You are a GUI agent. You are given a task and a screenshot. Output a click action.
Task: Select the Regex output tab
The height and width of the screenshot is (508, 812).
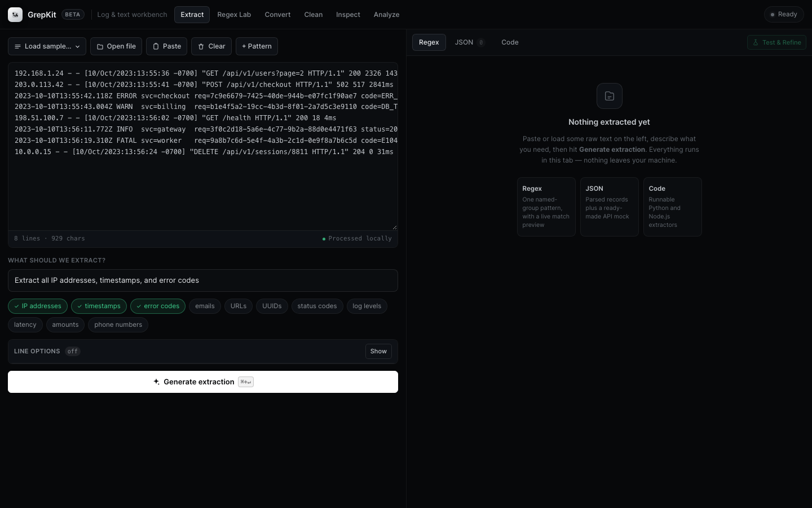(x=429, y=42)
